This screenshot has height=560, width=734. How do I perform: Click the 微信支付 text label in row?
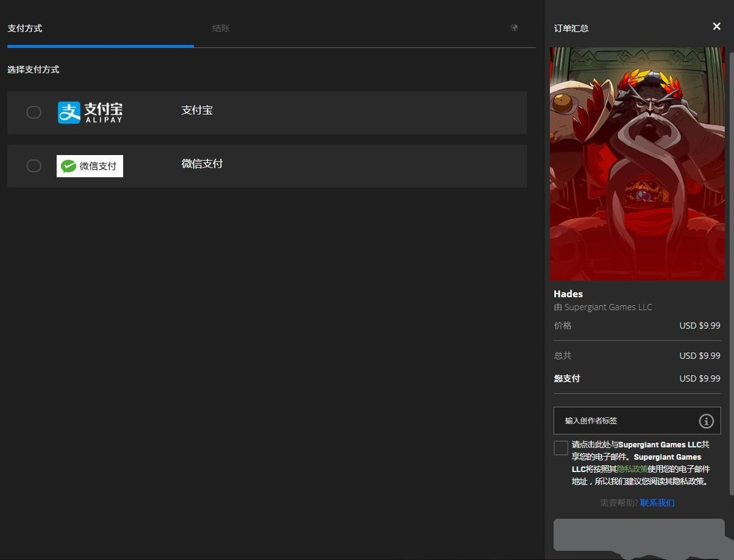click(x=202, y=164)
